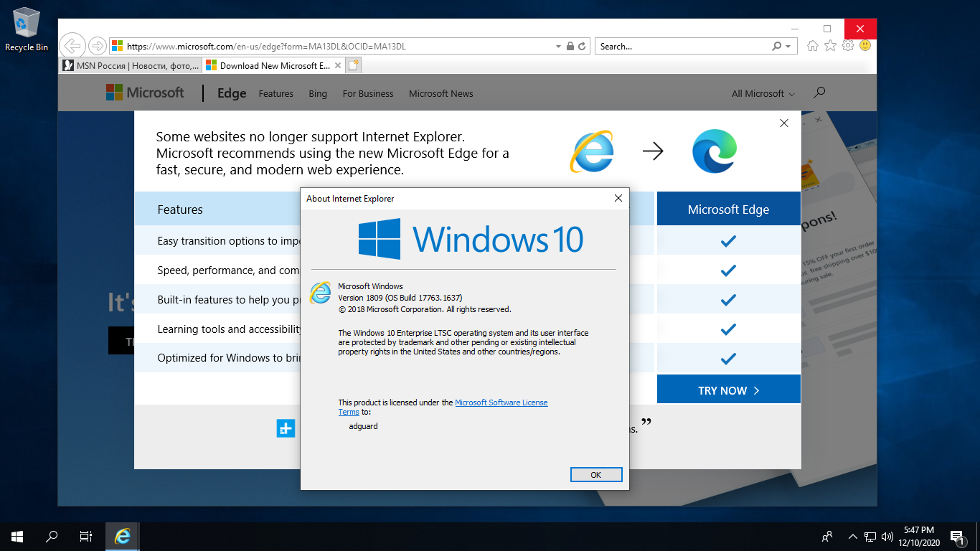
Task: Open the Recycle Bin desktop icon
Action: click(27, 29)
